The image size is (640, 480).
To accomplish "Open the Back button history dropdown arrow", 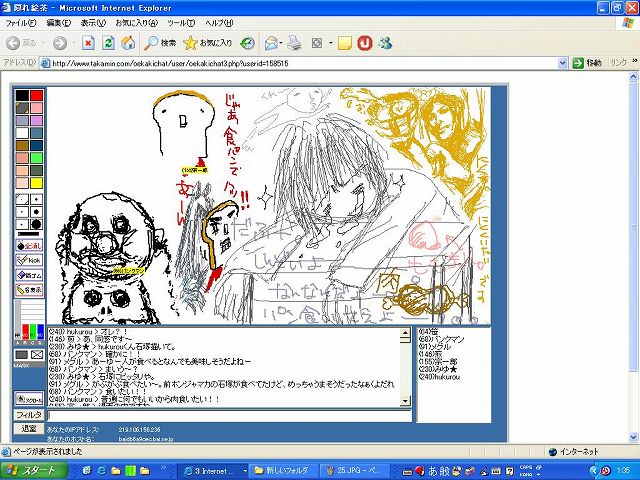I will coord(43,43).
